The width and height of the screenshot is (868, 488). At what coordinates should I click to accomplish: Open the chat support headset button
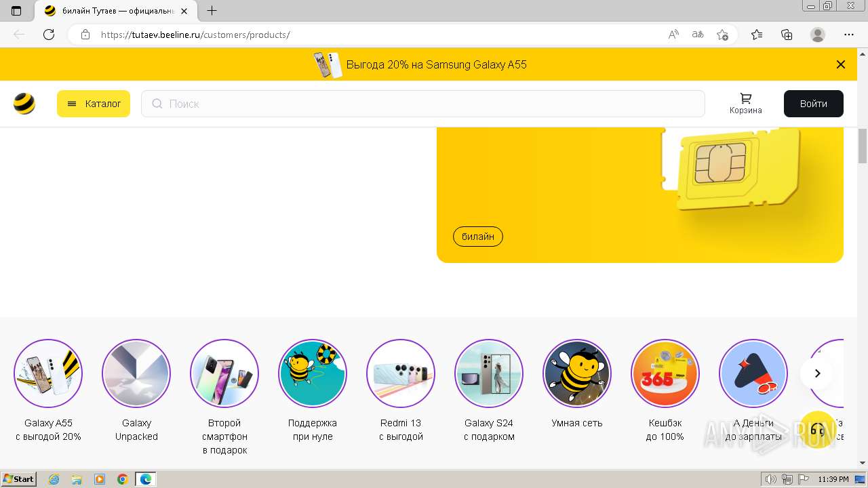tap(818, 430)
